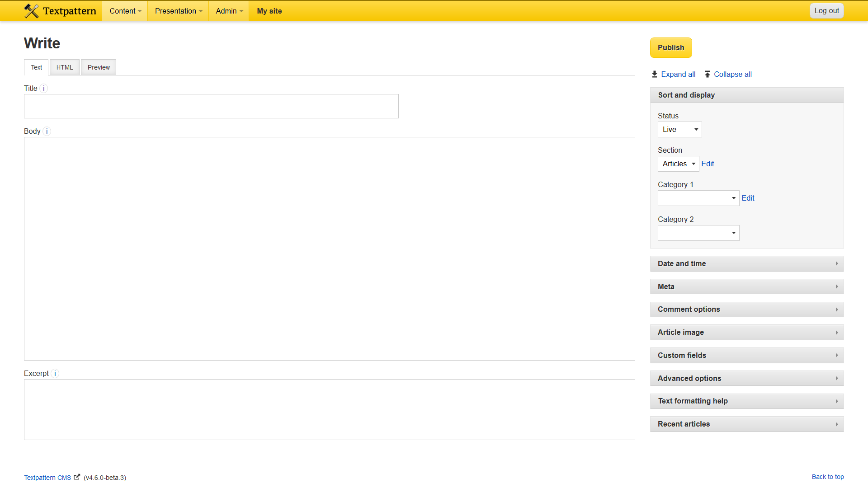Screen dimensions: 868x488
Task: Open the Category 2 dropdown
Action: [698, 233]
